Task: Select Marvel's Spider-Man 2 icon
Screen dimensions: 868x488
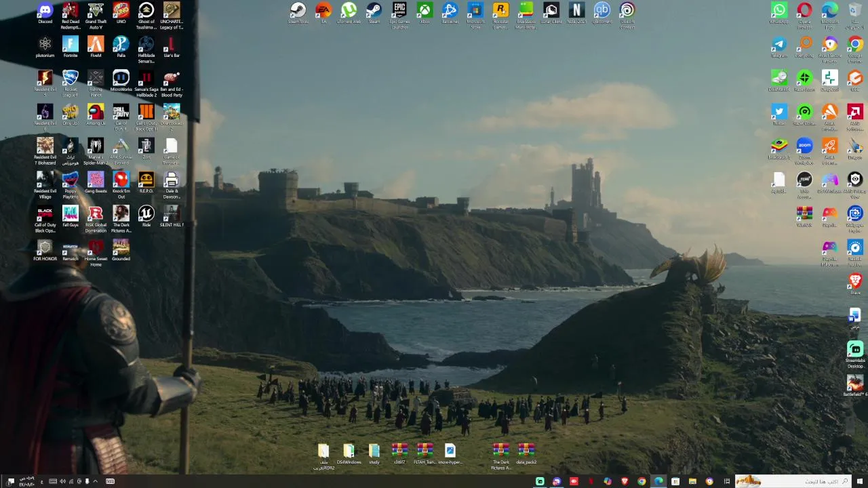Action: click(x=96, y=151)
